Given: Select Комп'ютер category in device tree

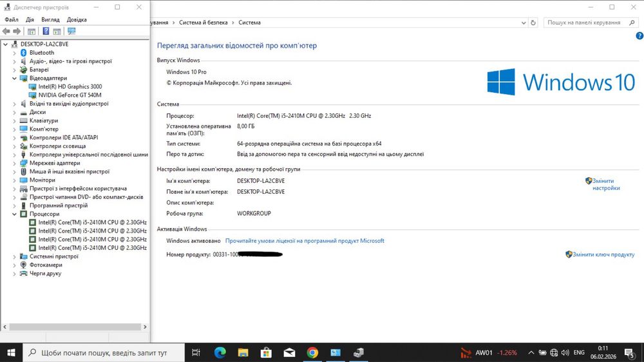Looking at the screenshot, I should 44,129.
